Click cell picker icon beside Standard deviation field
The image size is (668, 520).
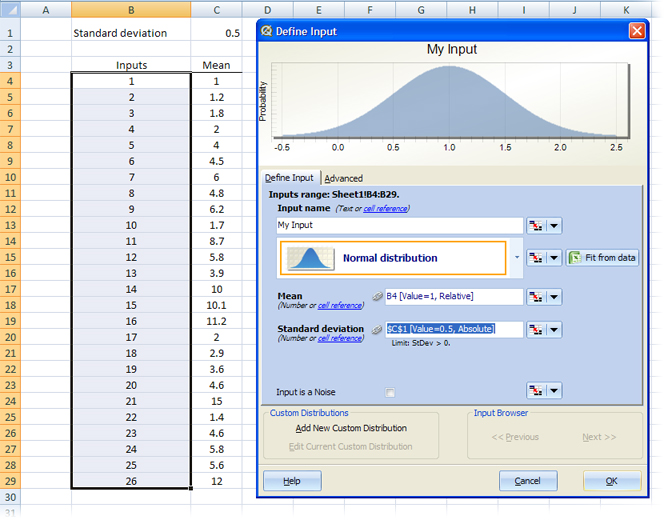(536, 329)
